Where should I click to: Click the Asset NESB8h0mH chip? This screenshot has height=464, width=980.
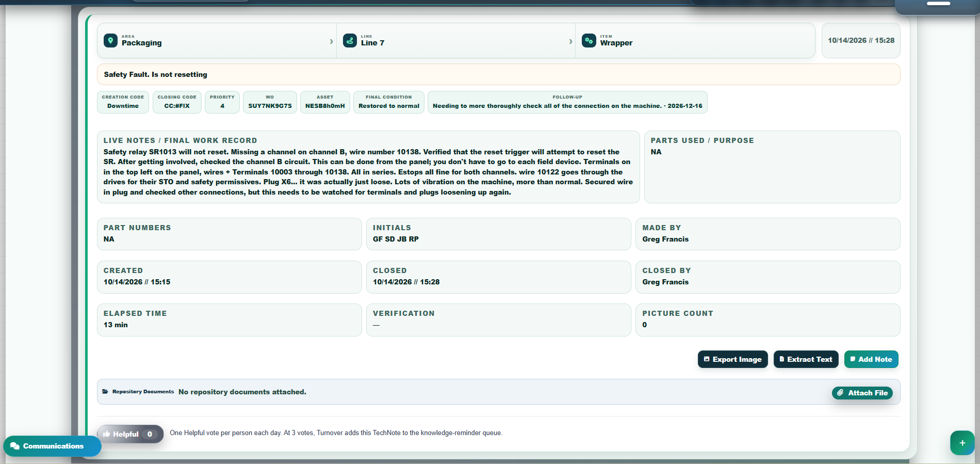point(325,102)
